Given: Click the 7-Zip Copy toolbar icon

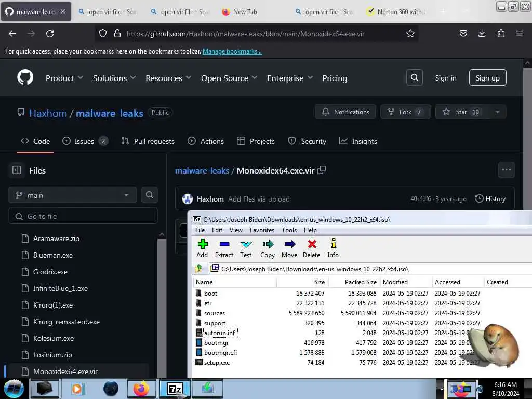Looking at the screenshot, I should click(268, 244).
